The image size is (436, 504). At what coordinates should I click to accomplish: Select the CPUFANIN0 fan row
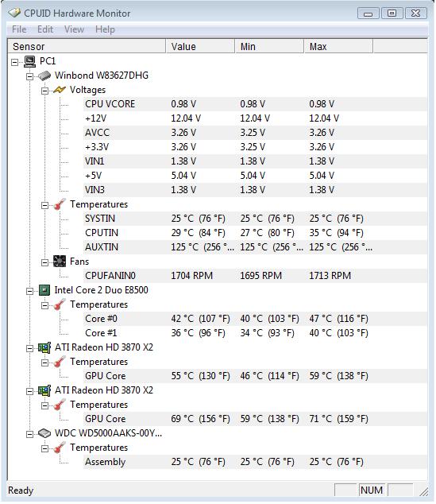tap(255, 276)
